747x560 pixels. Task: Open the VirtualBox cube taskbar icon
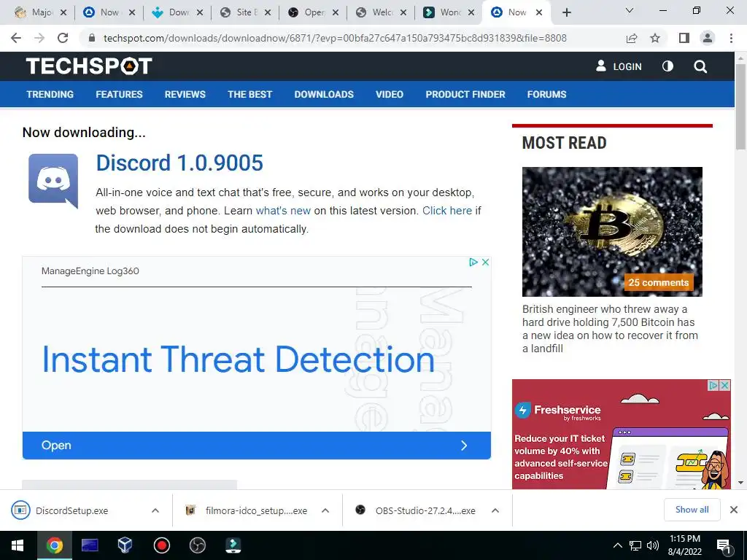pos(125,545)
